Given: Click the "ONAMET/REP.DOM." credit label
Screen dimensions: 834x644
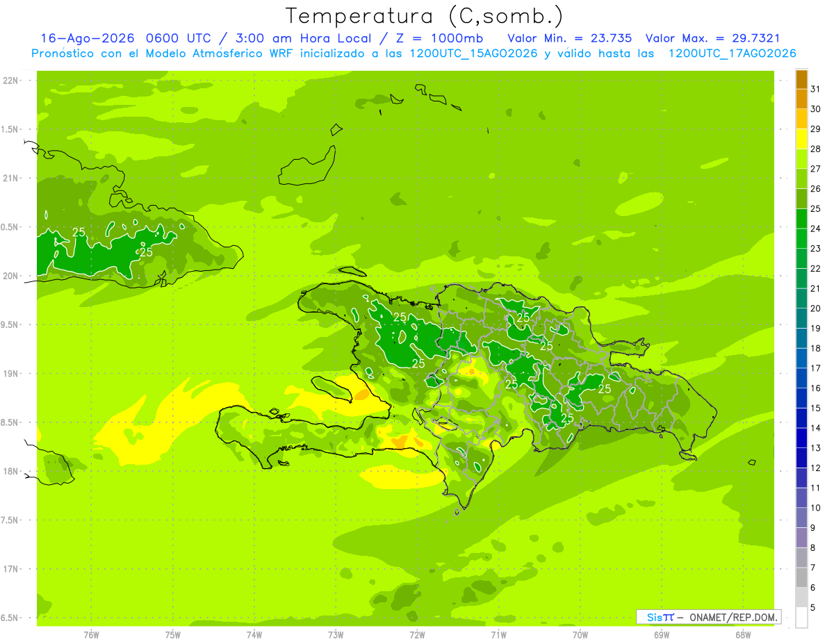Looking at the screenshot, I should (733, 617).
